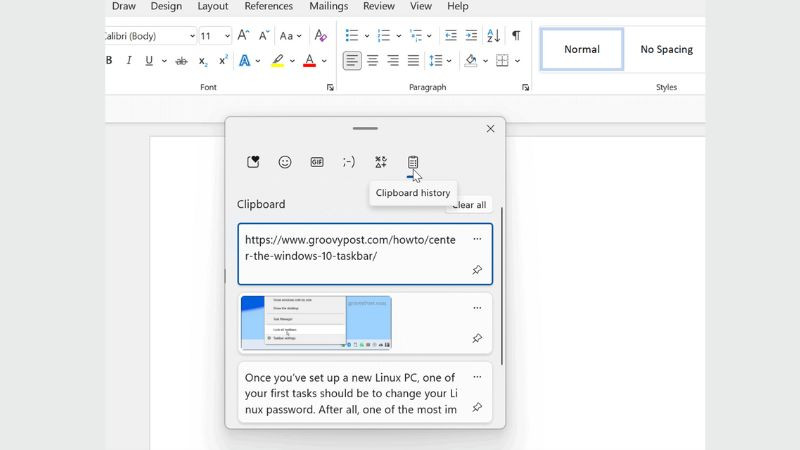Clear all formatting icon

coord(320,35)
